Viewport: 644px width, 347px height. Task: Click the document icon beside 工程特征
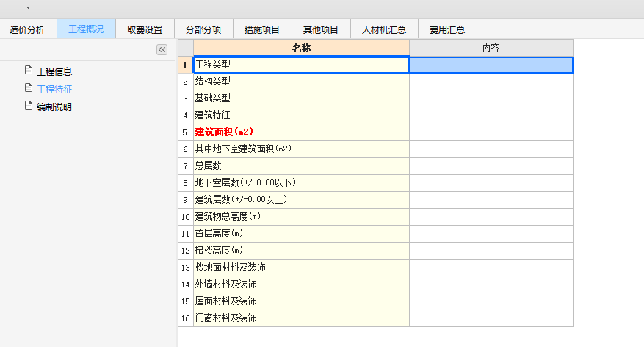click(29, 88)
